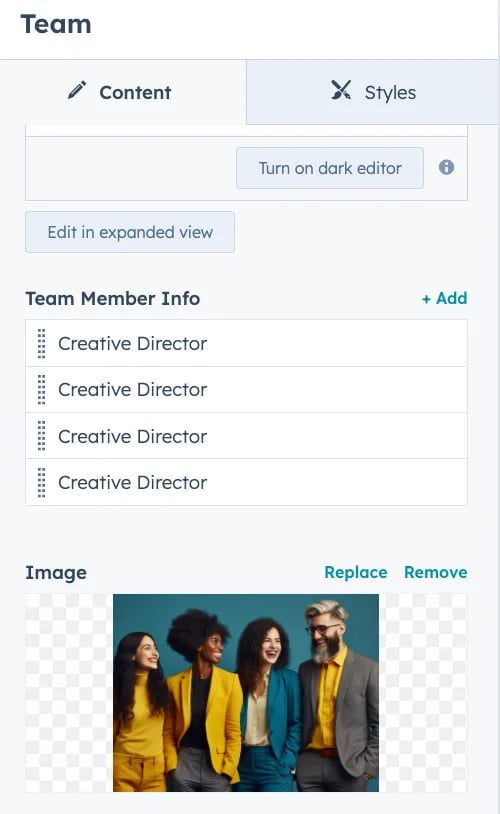Viewport: 500px width, 814px height.
Task: Switch to the Content tab
Action: 123,92
